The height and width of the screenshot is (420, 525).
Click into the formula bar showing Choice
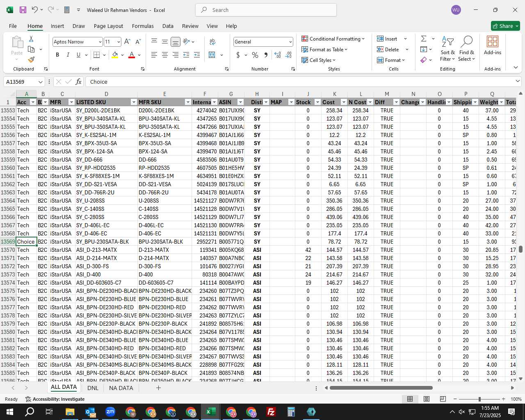303,82
